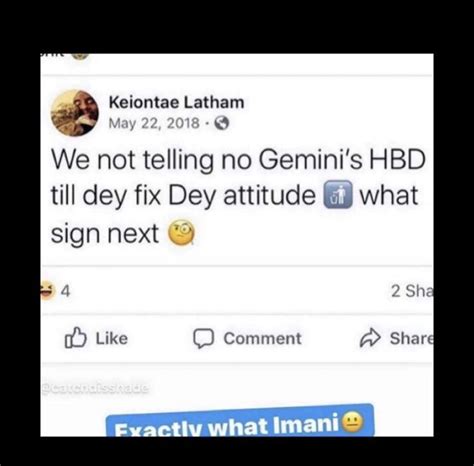Tap the Like button label

point(112,338)
